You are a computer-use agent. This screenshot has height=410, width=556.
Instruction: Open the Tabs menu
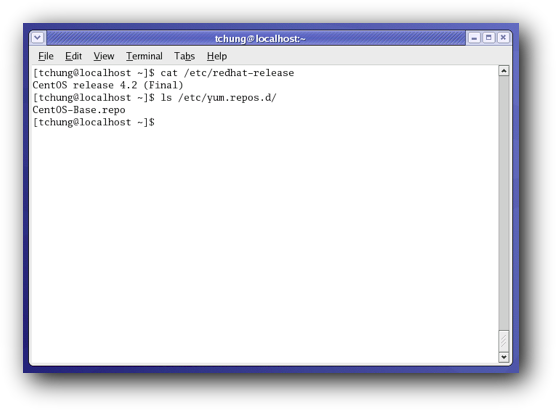tap(184, 56)
